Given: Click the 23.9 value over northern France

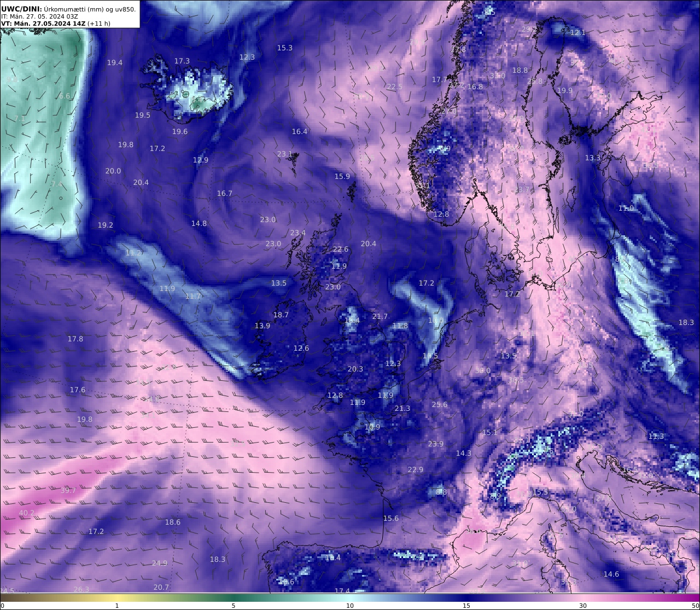Looking at the screenshot, I should tap(436, 444).
